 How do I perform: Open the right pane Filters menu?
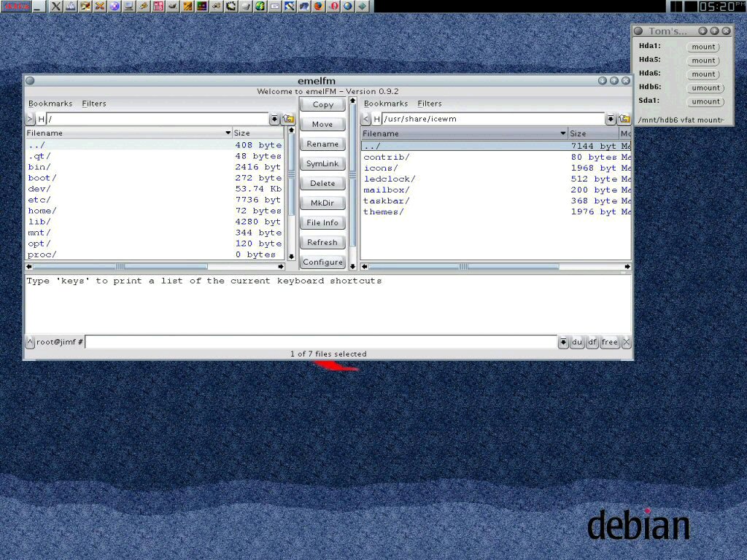430,104
